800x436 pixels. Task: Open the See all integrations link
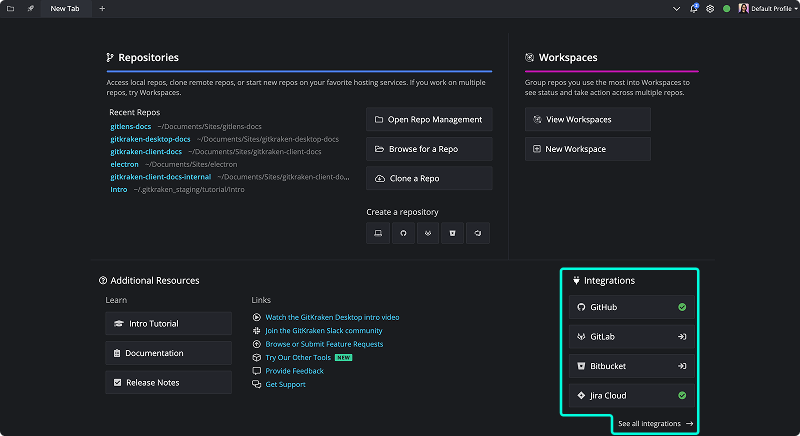pos(655,424)
